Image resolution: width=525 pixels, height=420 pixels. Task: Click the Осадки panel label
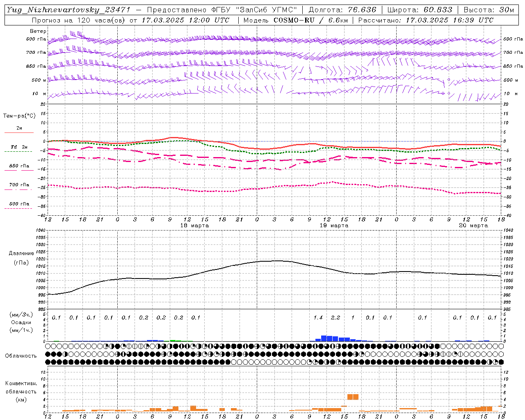point(21,322)
